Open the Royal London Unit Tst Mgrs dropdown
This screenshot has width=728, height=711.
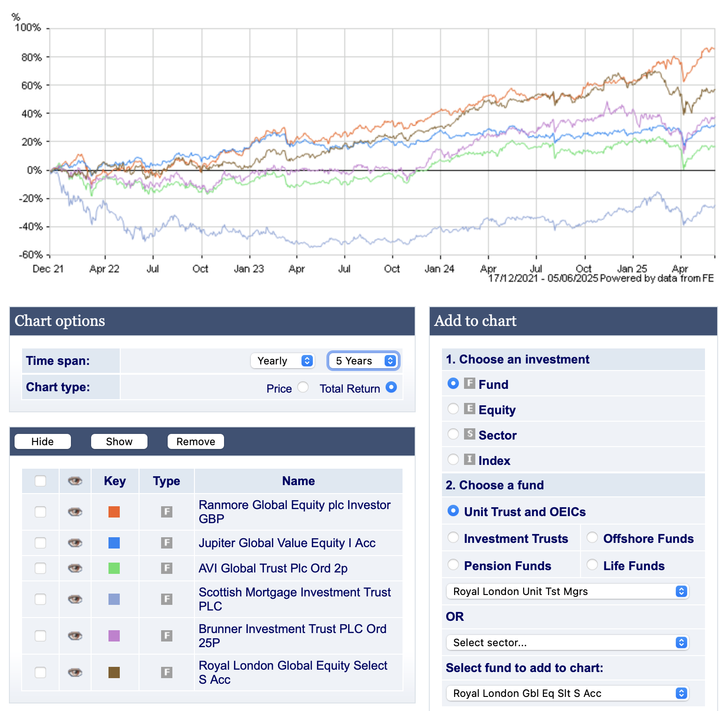pyautogui.click(x=567, y=591)
